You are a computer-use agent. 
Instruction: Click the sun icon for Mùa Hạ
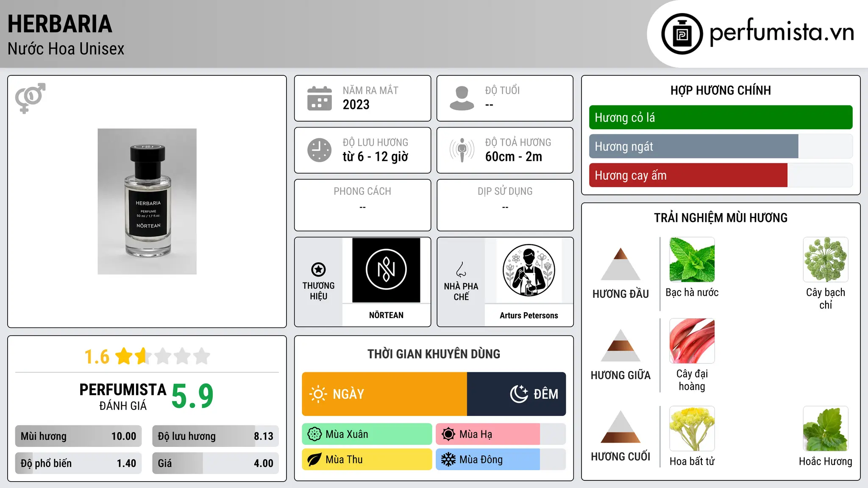tap(448, 434)
